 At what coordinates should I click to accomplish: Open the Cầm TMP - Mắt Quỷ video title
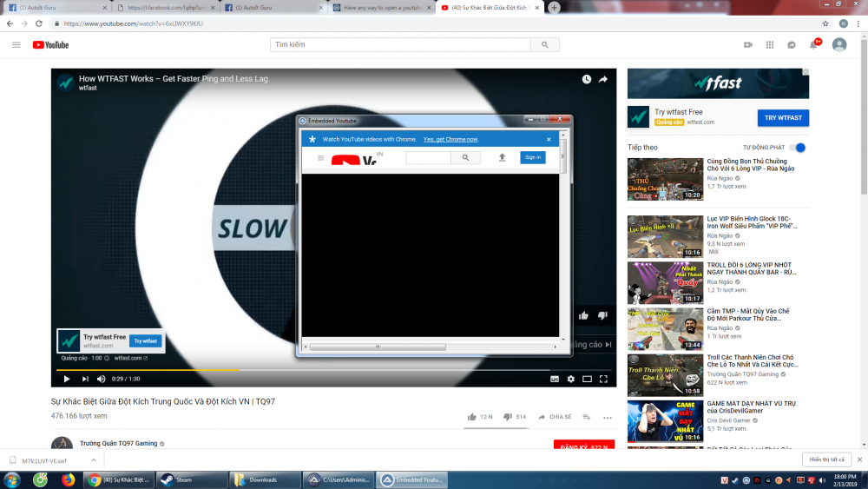point(748,314)
